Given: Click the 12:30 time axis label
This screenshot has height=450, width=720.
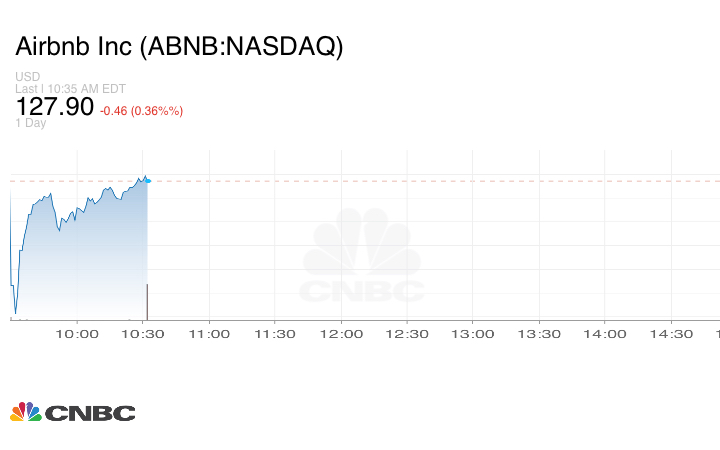Looking at the screenshot, I should (407, 334).
